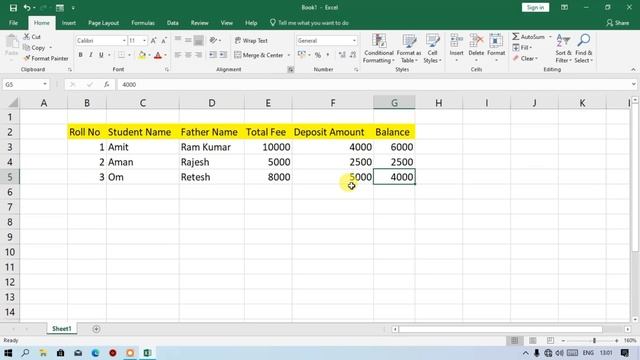
Task: Select the Format Painter tool
Action: [46, 58]
